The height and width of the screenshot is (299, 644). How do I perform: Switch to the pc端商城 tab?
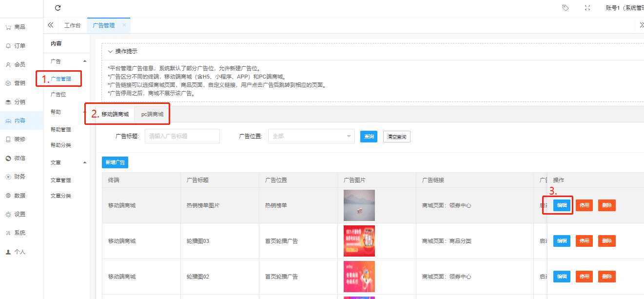click(152, 115)
